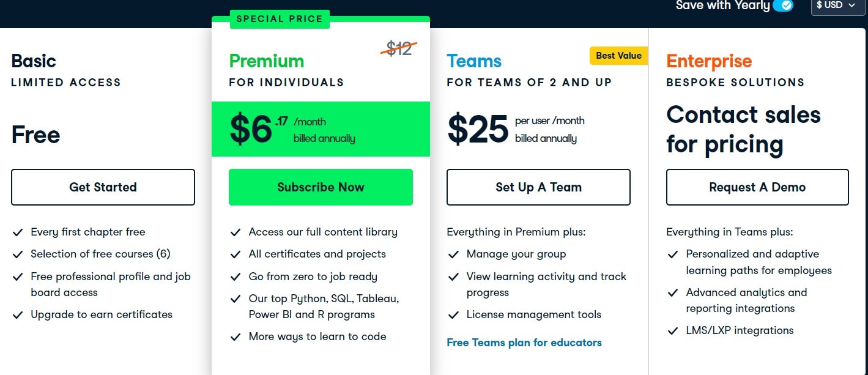Click checkmark next to Manage your group
868x375 pixels.
[x=453, y=254]
